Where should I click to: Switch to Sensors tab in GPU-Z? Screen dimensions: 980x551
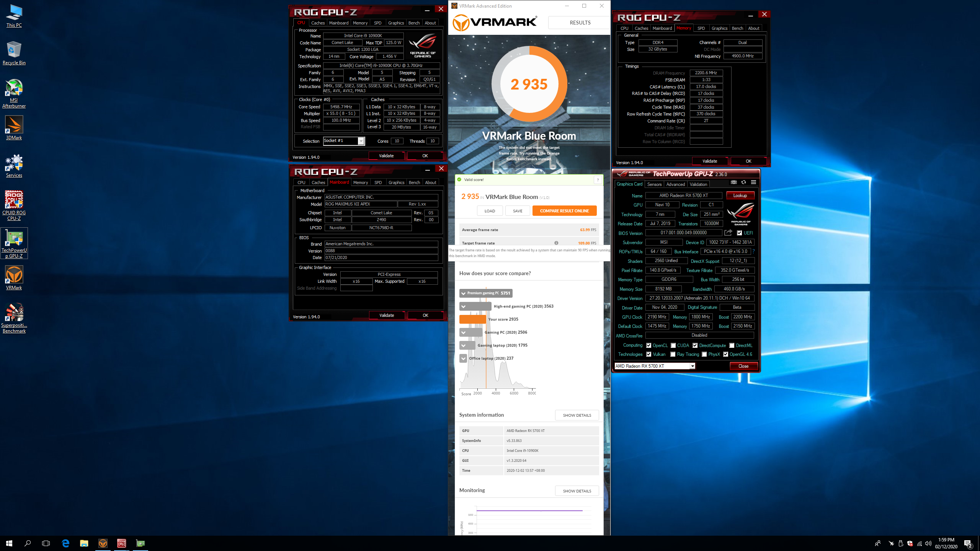(x=654, y=184)
